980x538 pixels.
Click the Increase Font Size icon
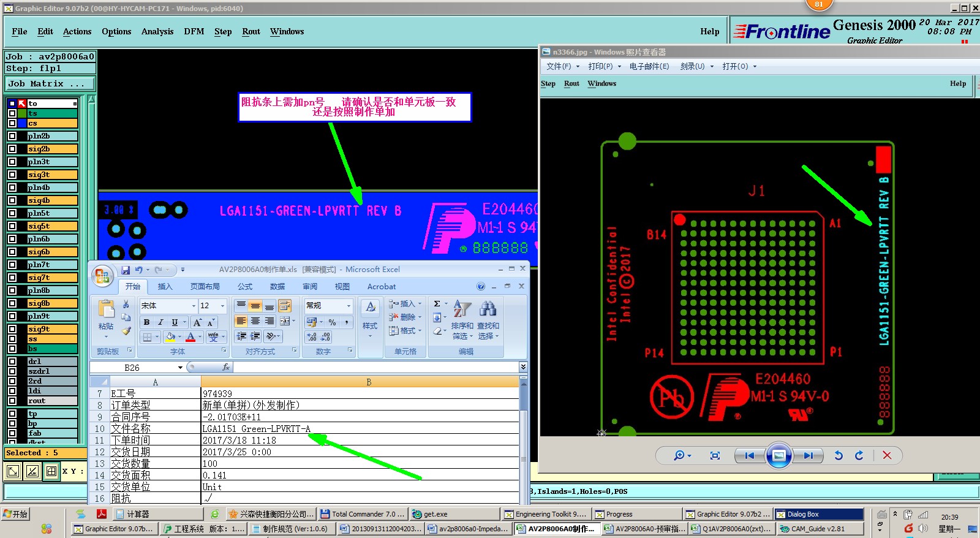point(197,322)
